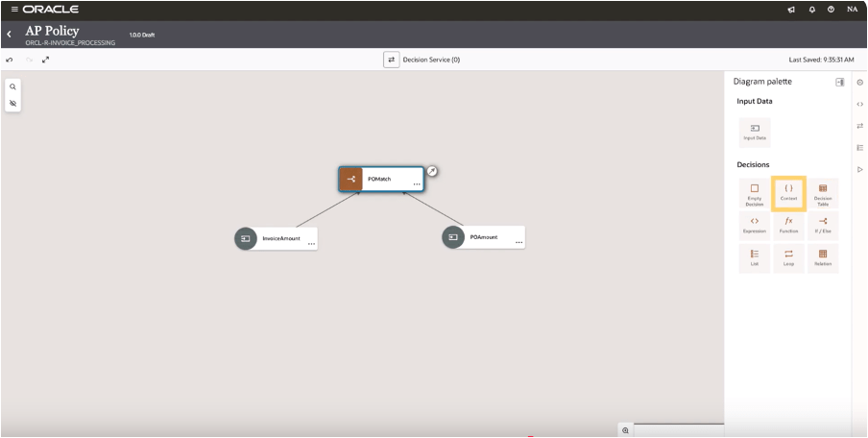Pick the Empty Decision palette item
This screenshot has height=438, width=868.
(x=755, y=192)
